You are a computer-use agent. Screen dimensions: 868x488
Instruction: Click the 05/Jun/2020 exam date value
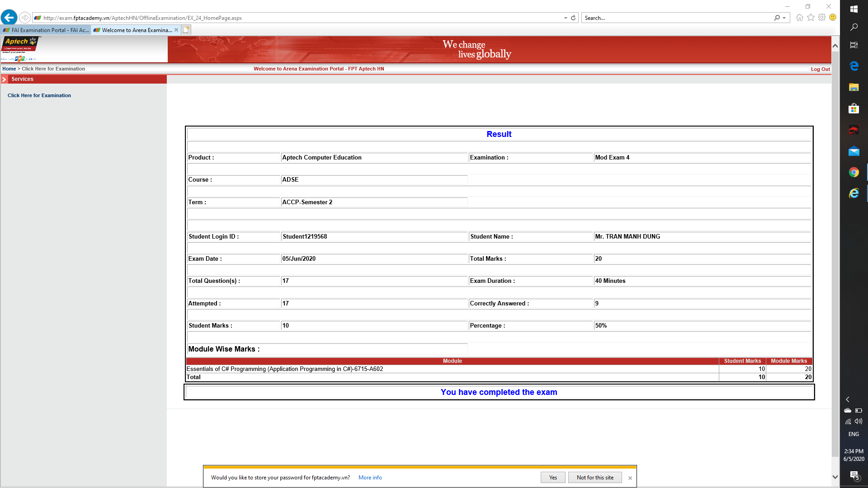tap(299, 259)
